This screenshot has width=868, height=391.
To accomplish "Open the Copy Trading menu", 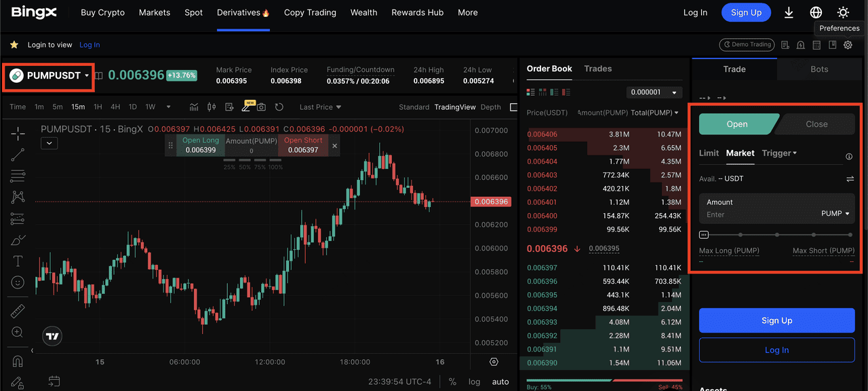I will point(310,12).
